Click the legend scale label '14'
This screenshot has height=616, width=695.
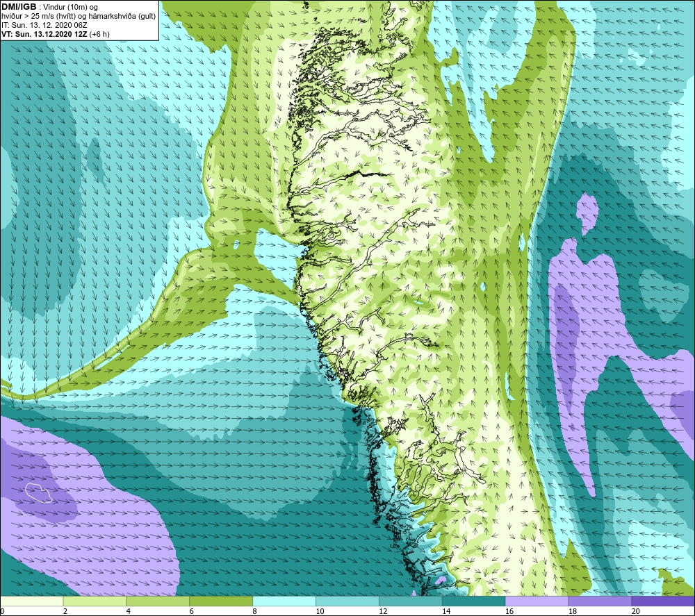click(x=446, y=611)
